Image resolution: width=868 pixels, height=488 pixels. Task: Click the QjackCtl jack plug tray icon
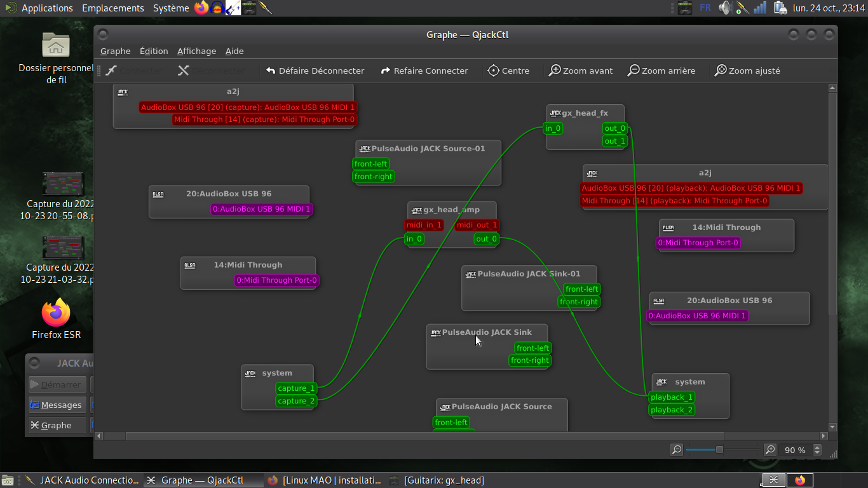[742, 8]
